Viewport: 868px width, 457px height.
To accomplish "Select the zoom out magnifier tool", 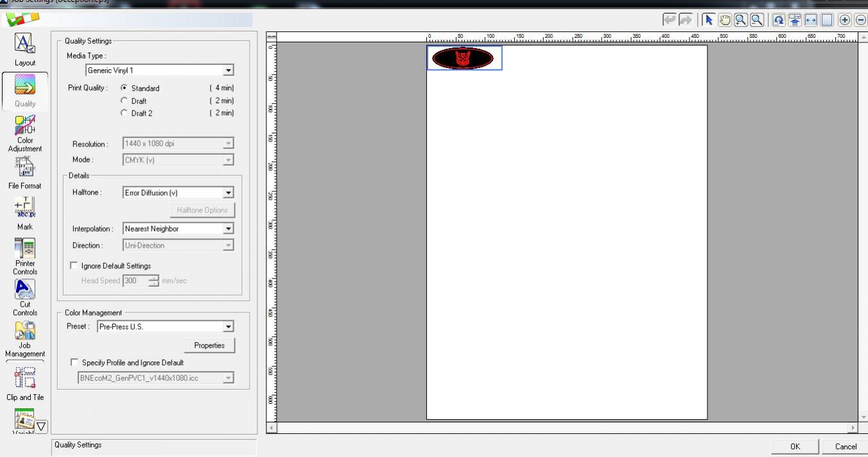I will (x=757, y=20).
